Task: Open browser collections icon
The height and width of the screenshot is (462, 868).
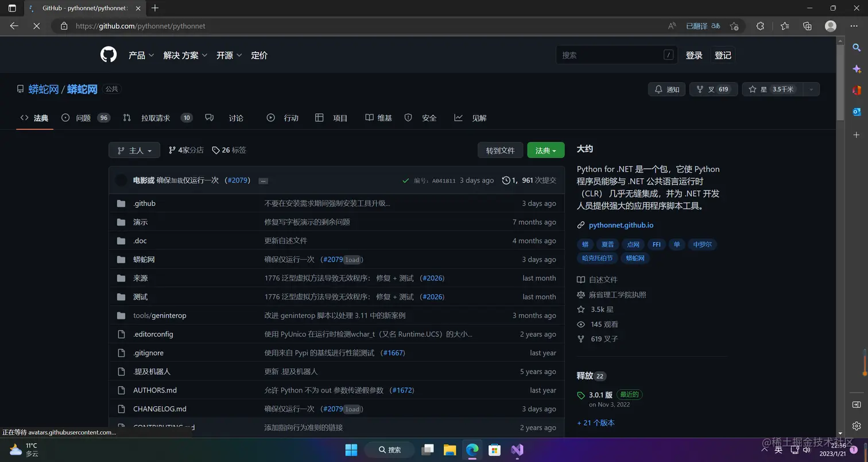Action: [807, 26]
